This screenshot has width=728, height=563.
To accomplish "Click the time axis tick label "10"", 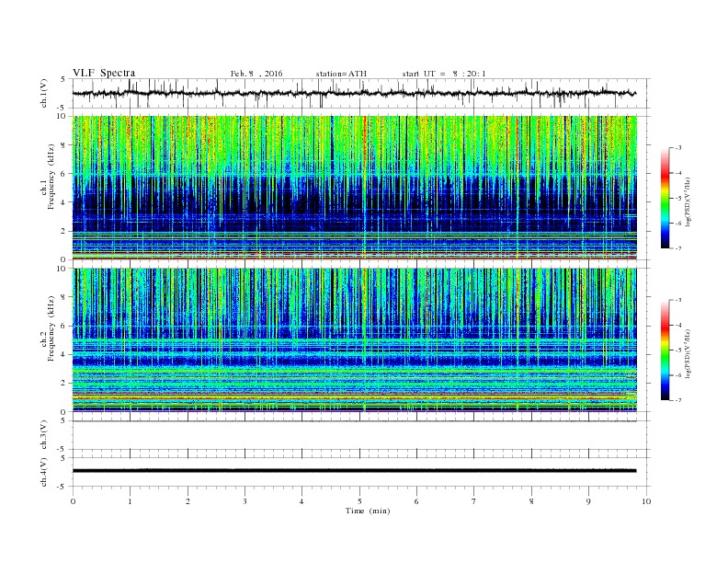I will point(646,501).
